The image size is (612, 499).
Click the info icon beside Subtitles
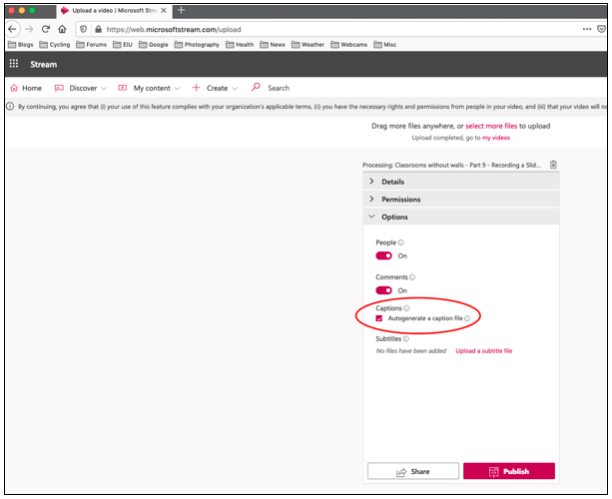406,339
